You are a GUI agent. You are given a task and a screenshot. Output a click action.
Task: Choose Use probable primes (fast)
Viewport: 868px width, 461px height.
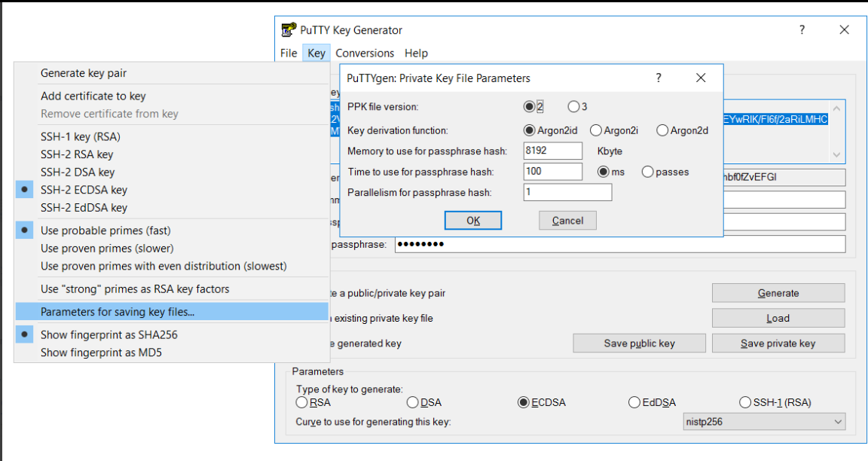(172, 230)
